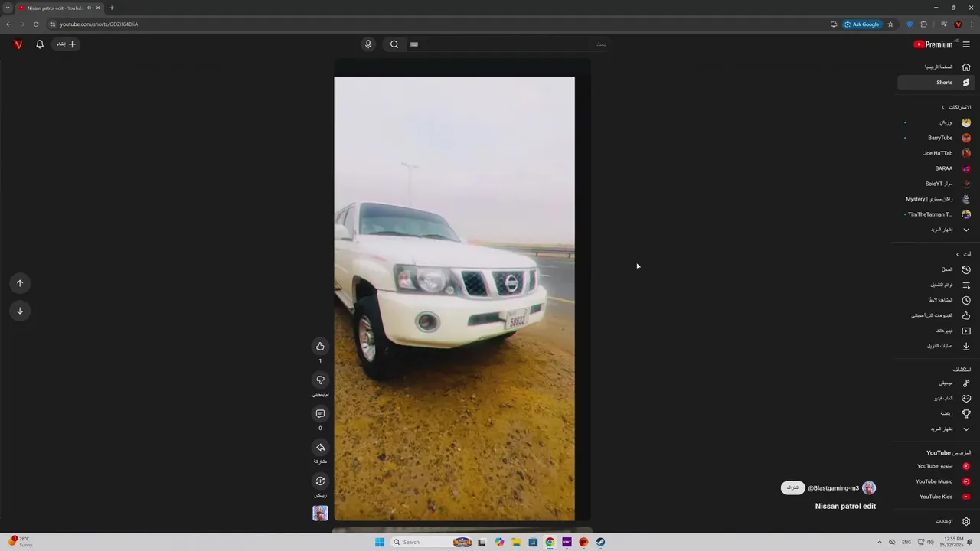Open the keyboard icon in search box

coord(414,44)
